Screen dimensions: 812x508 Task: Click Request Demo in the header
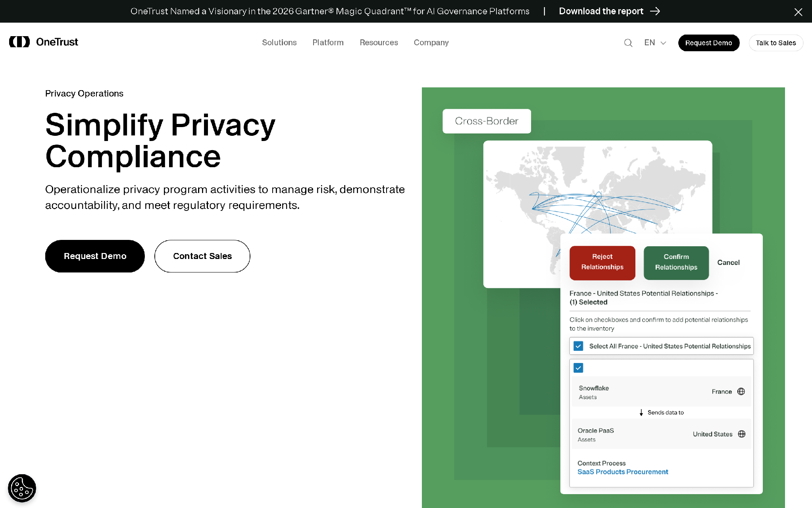point(708,43)
